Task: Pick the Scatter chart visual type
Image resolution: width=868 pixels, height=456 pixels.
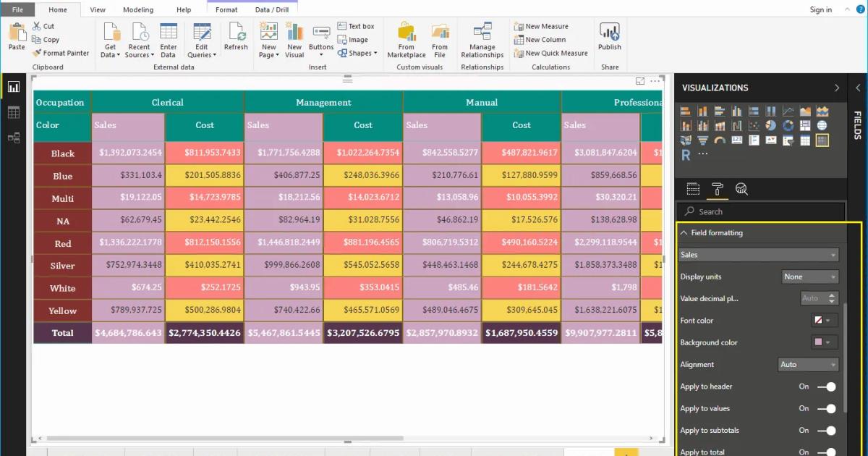Action: click(753, 124)
